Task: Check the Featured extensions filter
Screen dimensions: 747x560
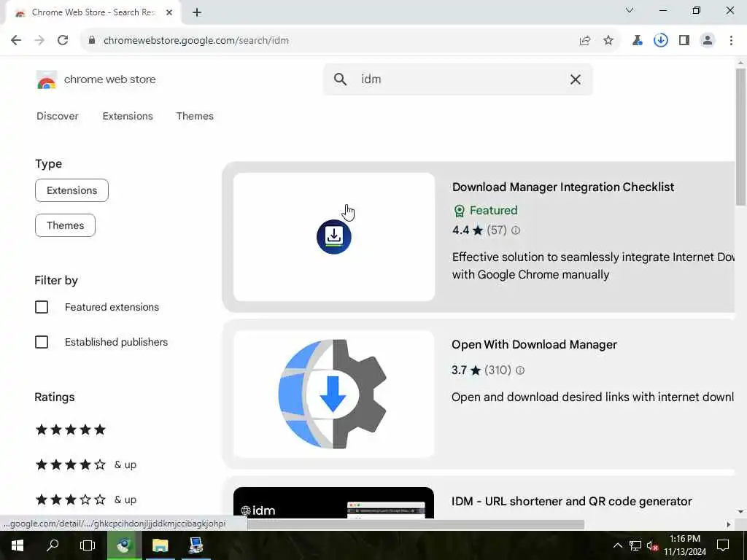Action: click(42, 307)
